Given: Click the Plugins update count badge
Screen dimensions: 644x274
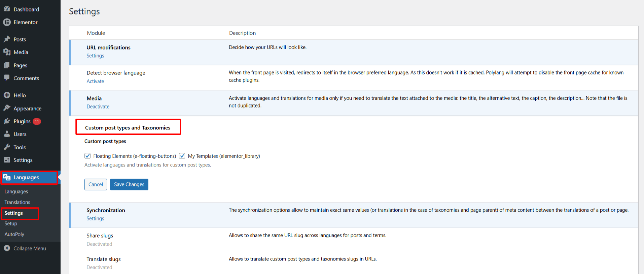Looking at the screenshot, I should tap(37, 121).
